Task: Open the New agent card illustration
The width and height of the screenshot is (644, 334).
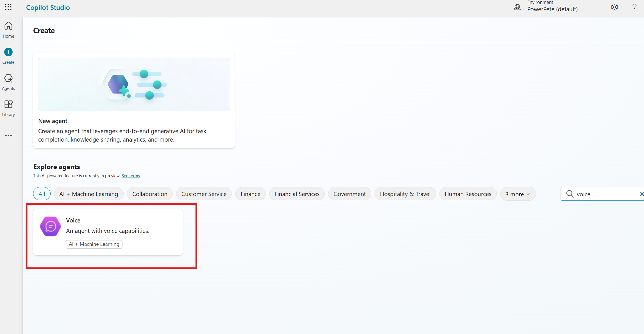Action: point(134,85)
